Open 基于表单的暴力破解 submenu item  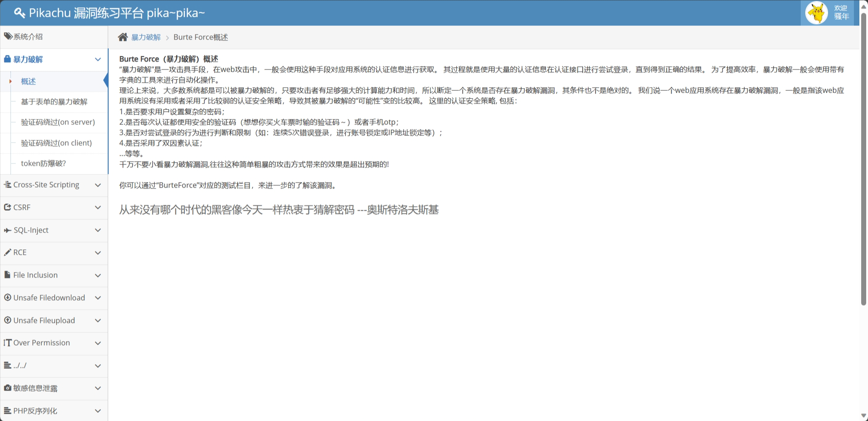pos(54,102)
